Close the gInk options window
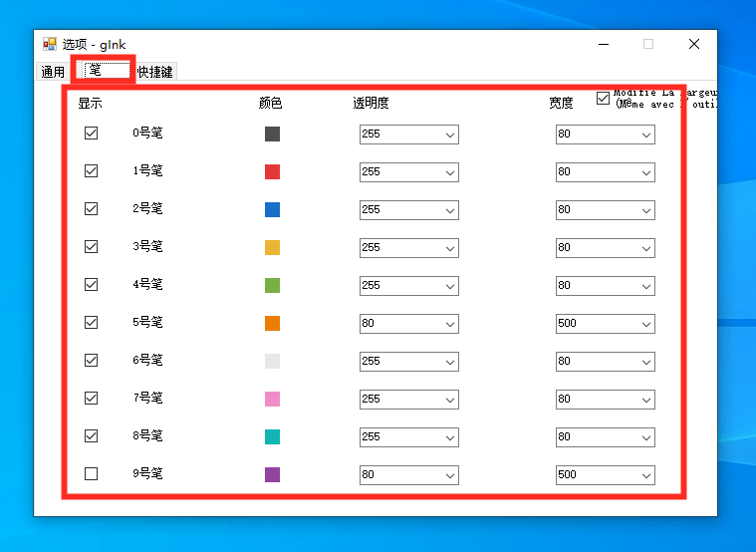Image resolution: width=756 pixels, height=552 pixels. pos(694,45)
